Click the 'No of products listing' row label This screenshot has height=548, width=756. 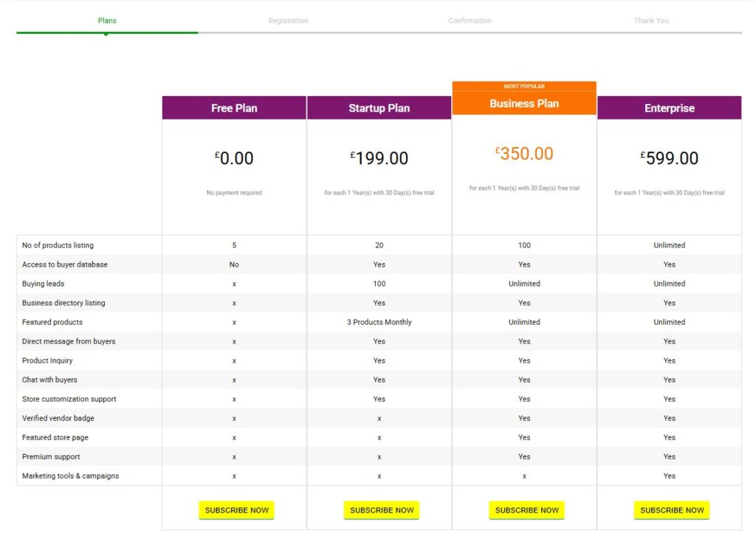coord(58,245)
